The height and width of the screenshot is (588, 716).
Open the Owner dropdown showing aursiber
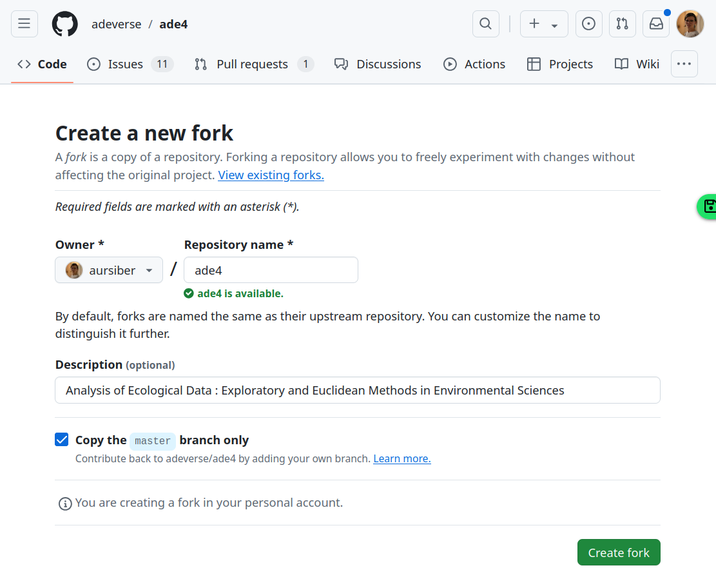click(109, 270)
